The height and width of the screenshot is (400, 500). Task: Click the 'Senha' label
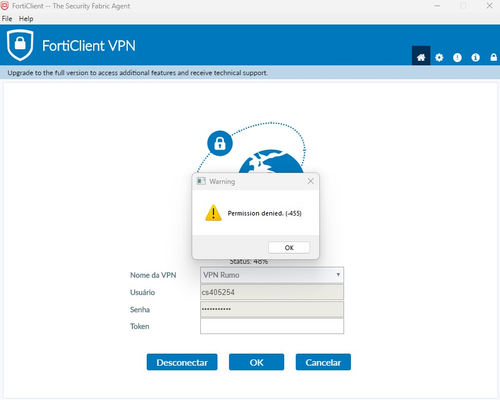[140, 309]
